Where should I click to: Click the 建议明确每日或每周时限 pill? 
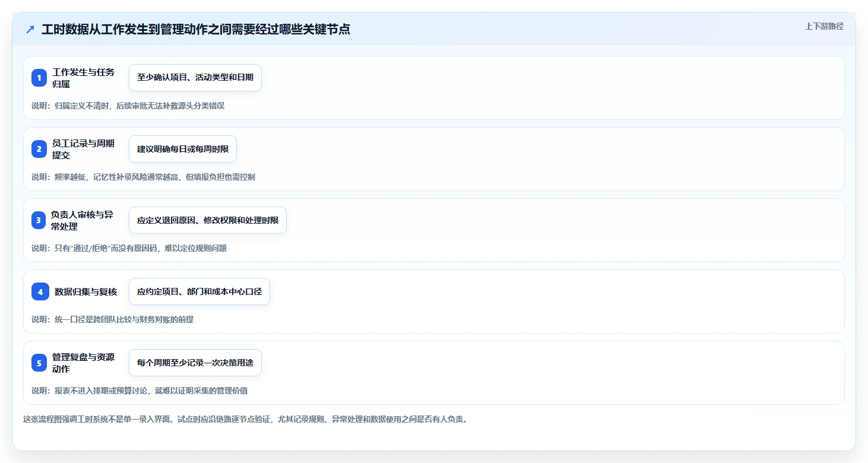pyautogui.click(x=183, y=149)
